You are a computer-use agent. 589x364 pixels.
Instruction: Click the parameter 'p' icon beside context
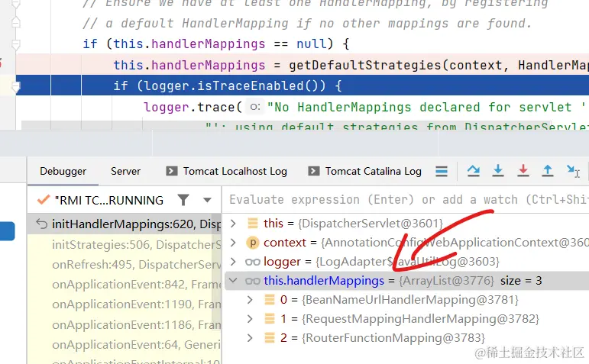pos(253,243)
